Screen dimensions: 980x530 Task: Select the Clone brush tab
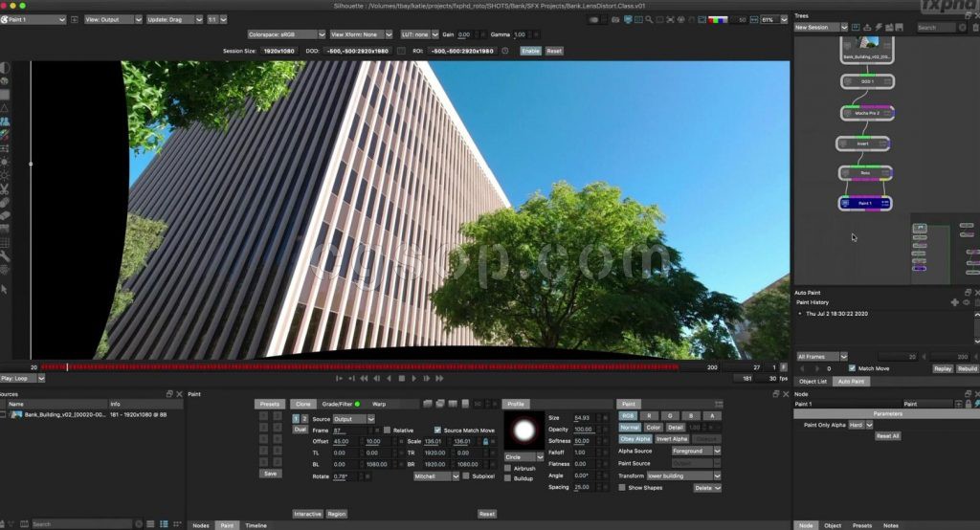coord(303,405)
